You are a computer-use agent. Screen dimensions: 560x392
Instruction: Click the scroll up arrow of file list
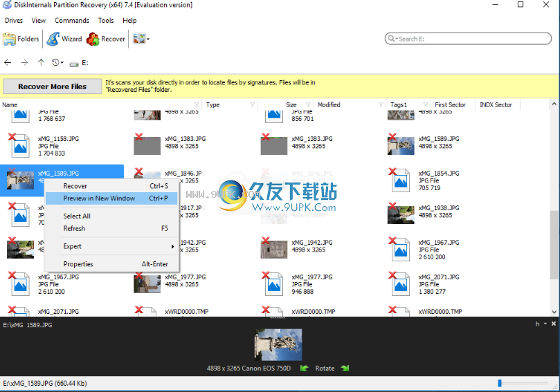click(x=554, y=104)
